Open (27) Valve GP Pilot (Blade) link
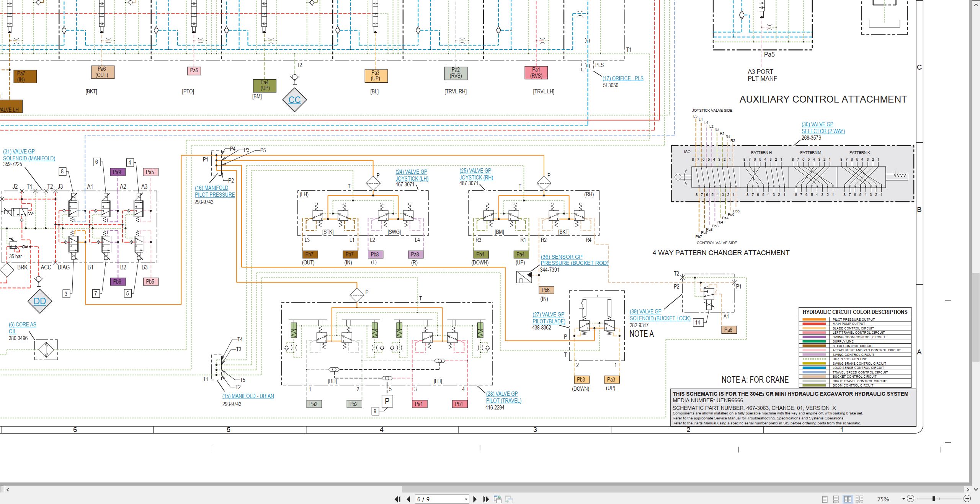 tap(549, 318)
